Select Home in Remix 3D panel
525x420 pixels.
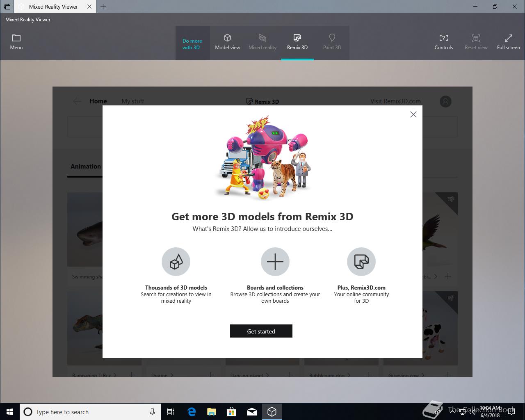[98, 101]
